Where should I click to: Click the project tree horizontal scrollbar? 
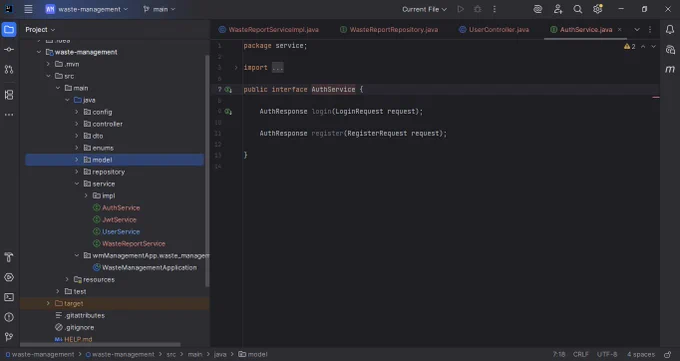pyautogui.click(x=100, y=345)
